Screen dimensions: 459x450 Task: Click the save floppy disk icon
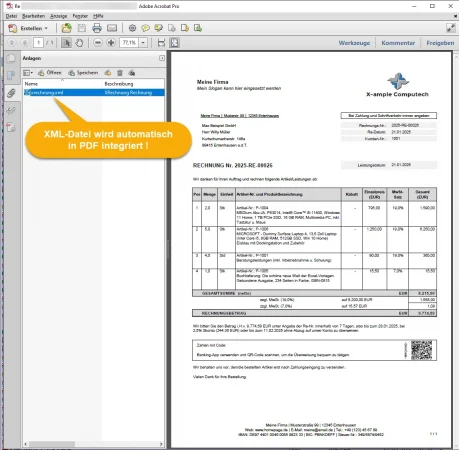[x=82, y=28]
